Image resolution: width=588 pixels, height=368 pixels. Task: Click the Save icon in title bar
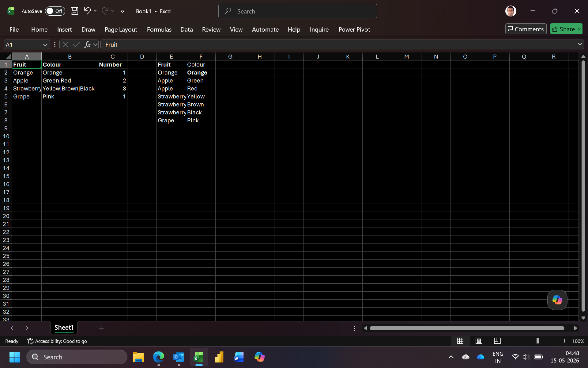coord(74,11)
